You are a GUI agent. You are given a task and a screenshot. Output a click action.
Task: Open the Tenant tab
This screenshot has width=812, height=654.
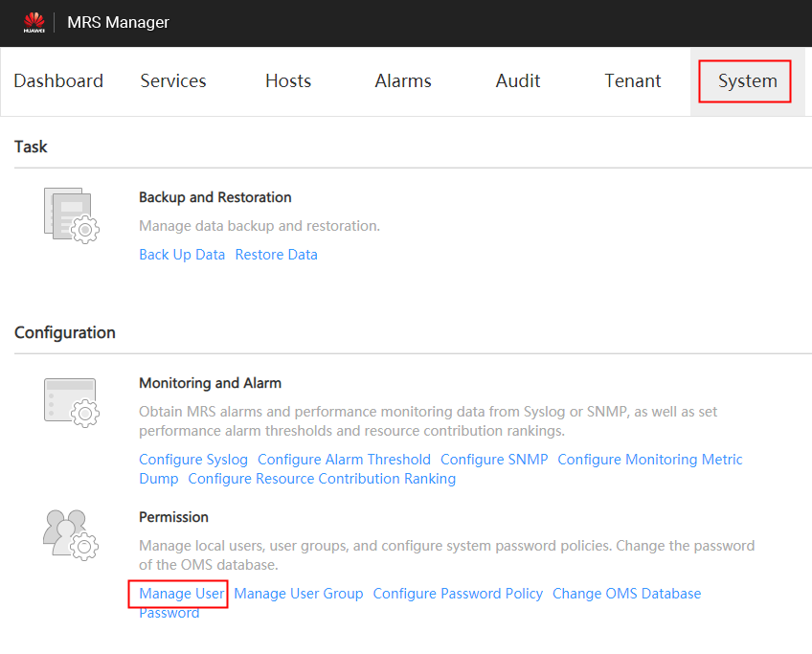point(633,80)
